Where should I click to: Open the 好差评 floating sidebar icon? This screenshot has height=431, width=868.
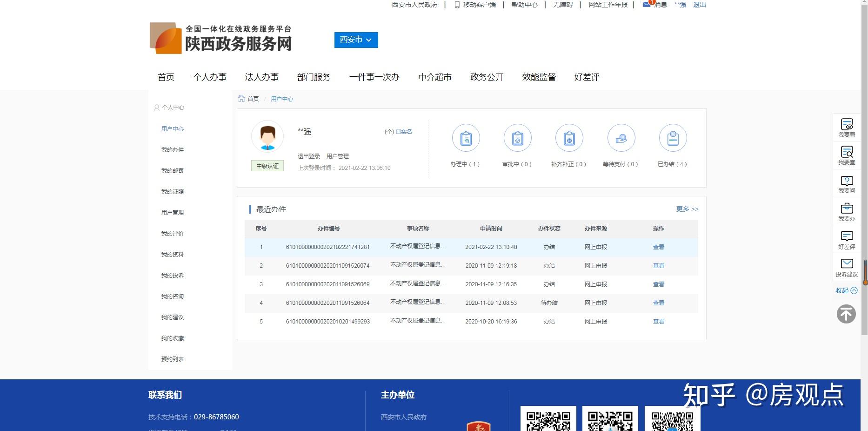pyautogui.click(x=847, y=236)
